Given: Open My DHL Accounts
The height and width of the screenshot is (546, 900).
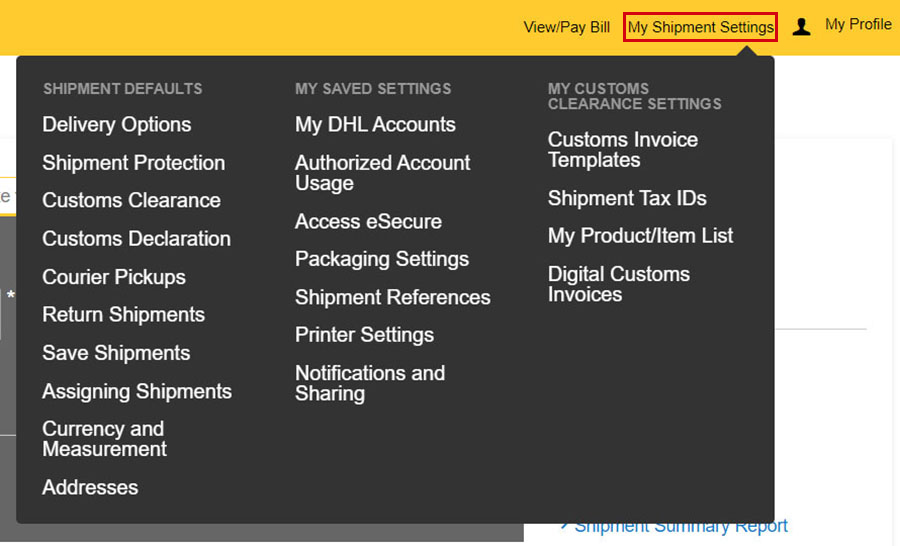Looking at the screenshot, I should pos(375,125).
